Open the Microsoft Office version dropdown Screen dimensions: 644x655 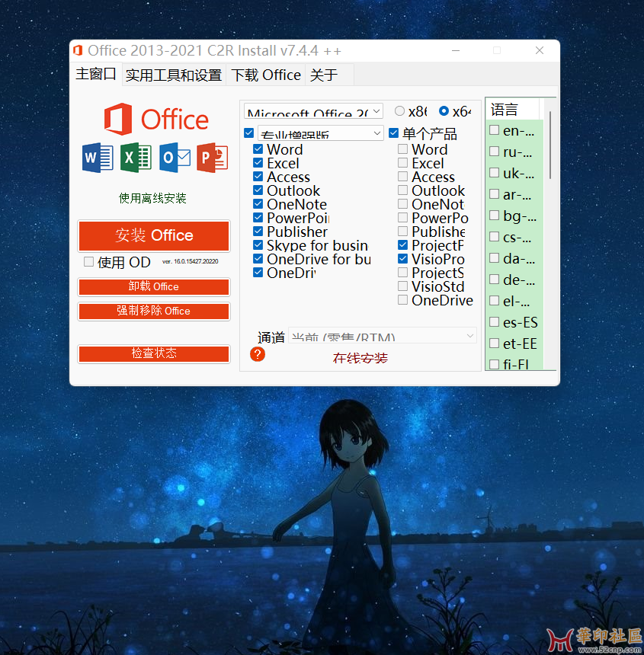click(x=313, y=111)
